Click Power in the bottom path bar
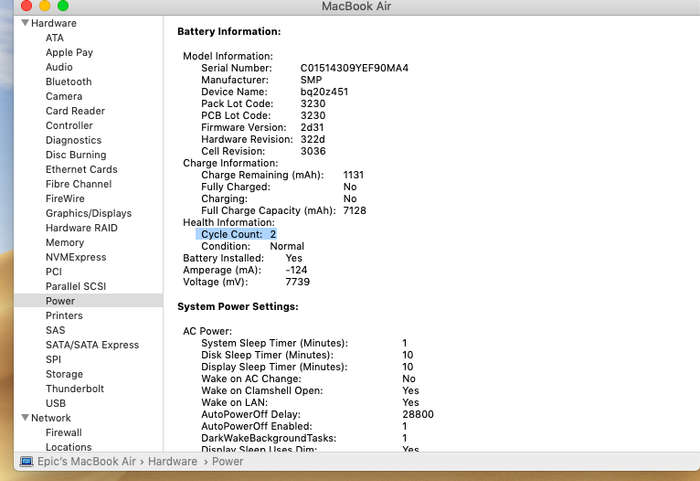 (x=227, y=461)
